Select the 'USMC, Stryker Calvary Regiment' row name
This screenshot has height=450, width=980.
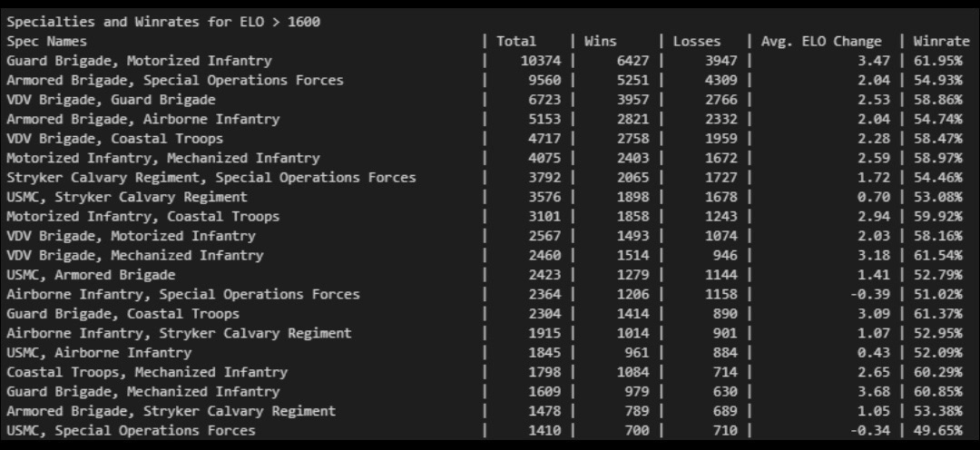click(127, 196)
